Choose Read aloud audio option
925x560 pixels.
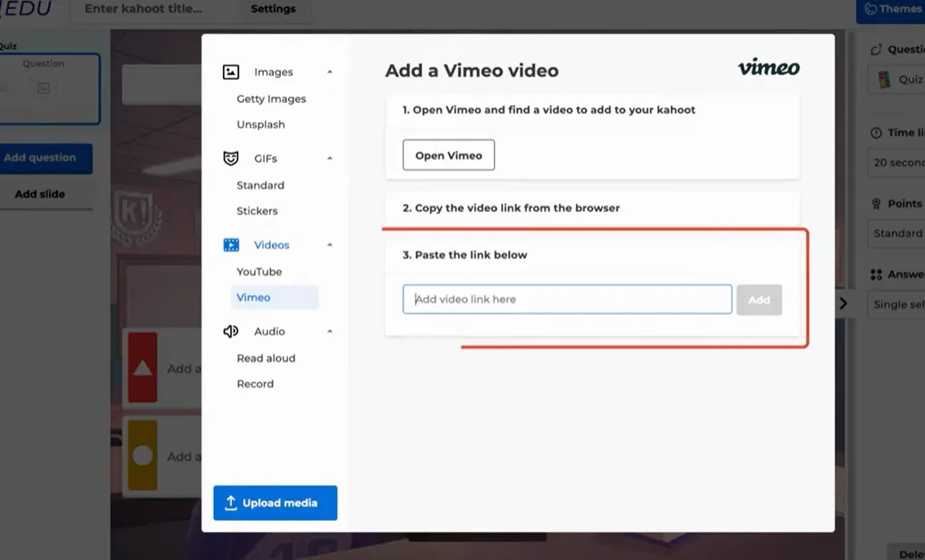pos(266,358)
